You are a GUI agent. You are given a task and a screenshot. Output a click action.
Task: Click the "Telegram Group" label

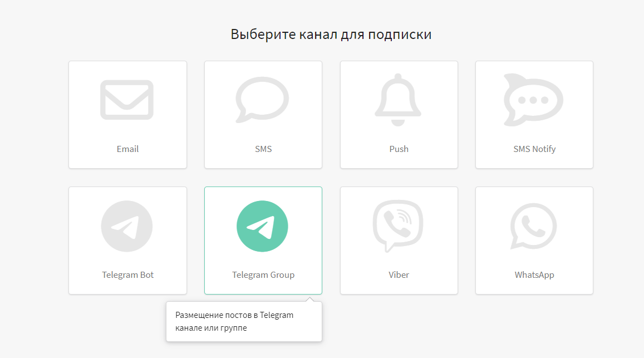pyautogui.click(x=263, y=275)
